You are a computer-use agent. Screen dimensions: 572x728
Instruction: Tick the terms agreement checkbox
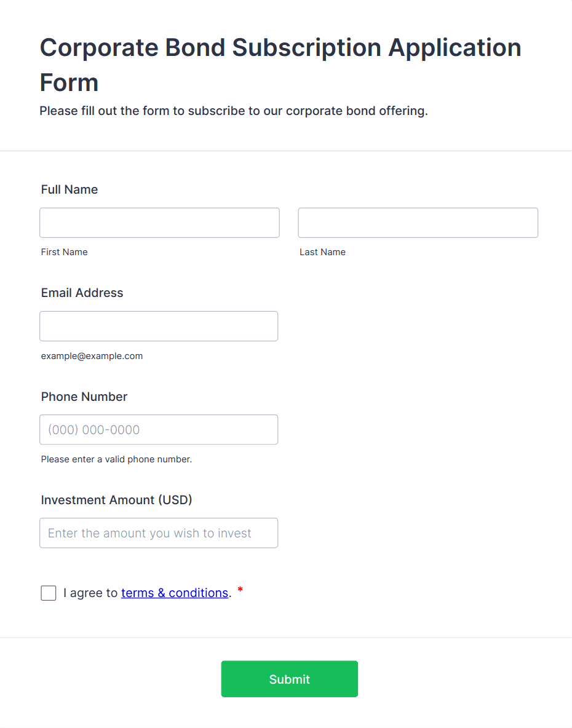49,593
